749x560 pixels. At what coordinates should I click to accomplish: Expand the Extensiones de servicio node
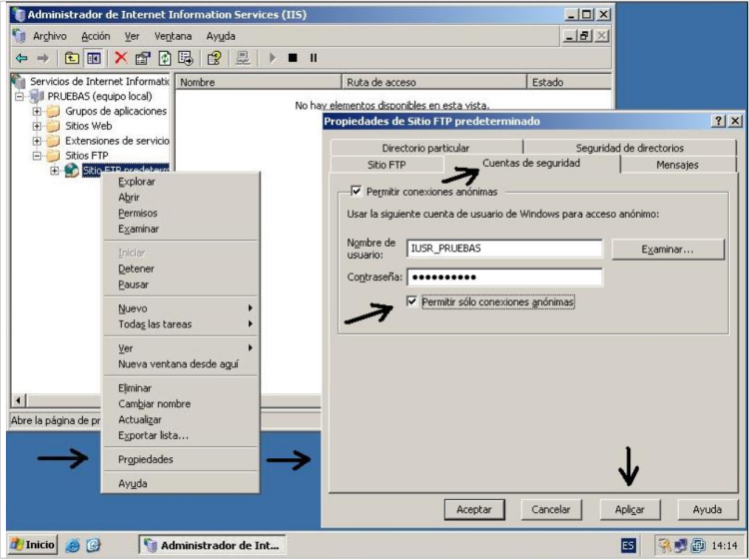pyautogui.click(x=37, y=141)
